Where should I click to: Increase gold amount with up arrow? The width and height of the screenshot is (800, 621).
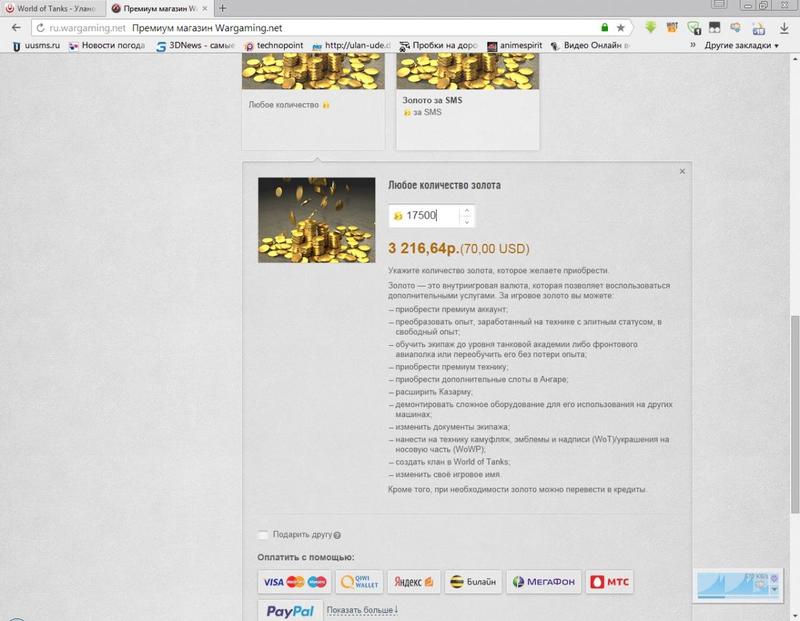[467, 210]
